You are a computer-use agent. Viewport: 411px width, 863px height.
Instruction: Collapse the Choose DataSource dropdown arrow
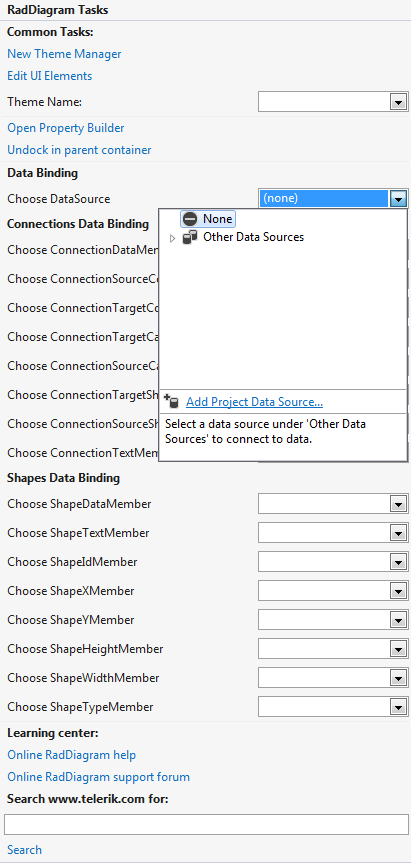click(398, 199)
